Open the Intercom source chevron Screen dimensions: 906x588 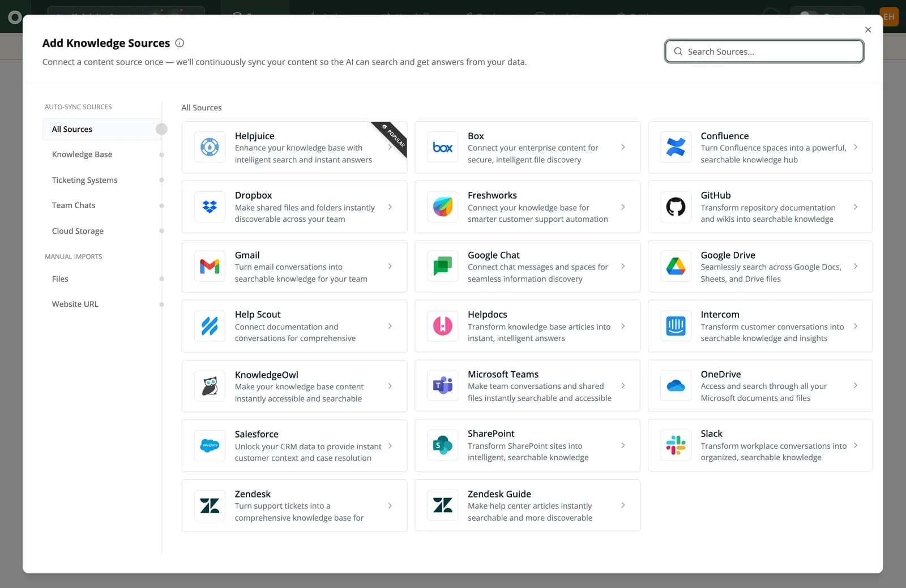click(x=856, y=326)
